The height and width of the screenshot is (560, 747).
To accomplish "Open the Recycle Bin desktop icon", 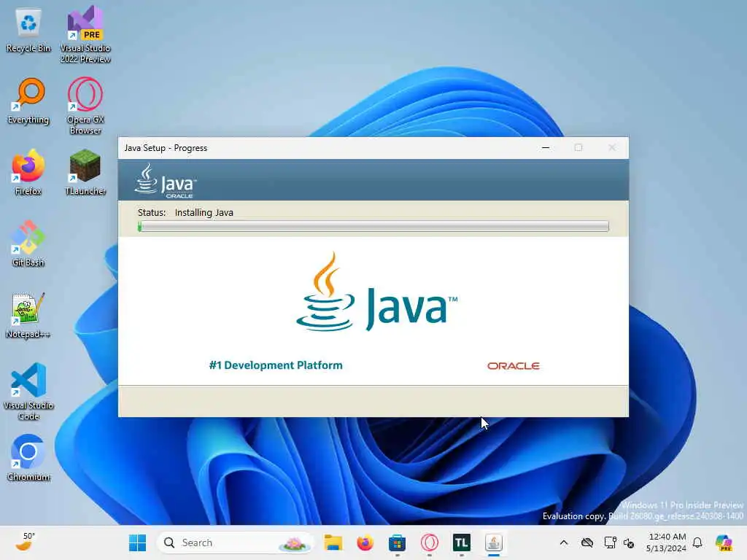I will click(x=28, y=31).
